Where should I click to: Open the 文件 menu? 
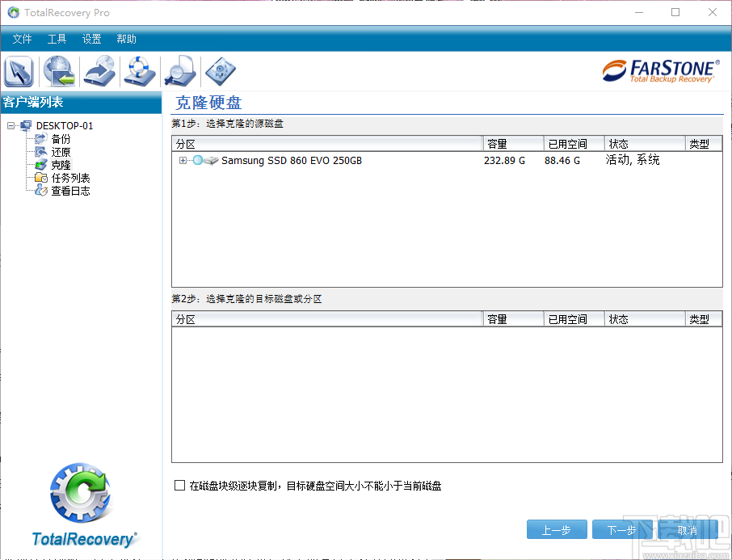[22, 39]
